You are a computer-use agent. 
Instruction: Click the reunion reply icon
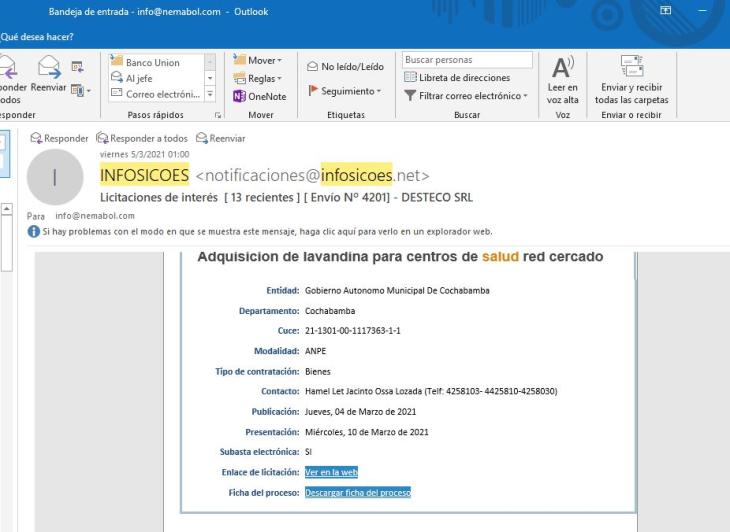(77, 67)
